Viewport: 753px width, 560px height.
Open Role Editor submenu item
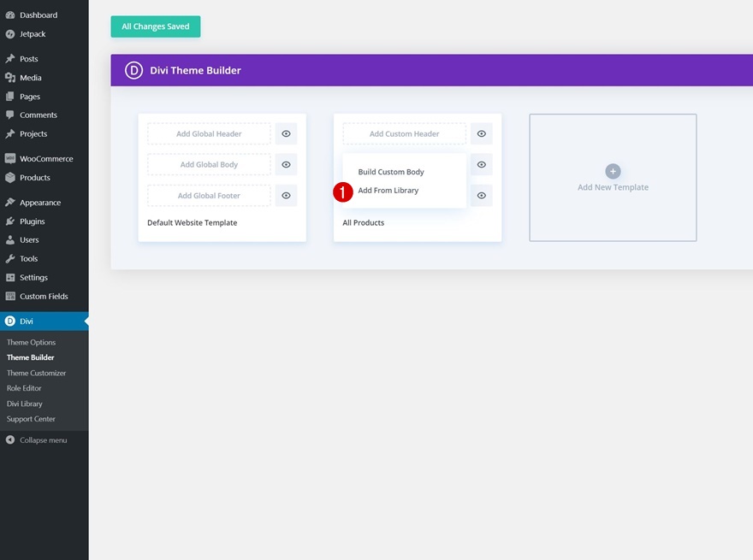(24, 388)
